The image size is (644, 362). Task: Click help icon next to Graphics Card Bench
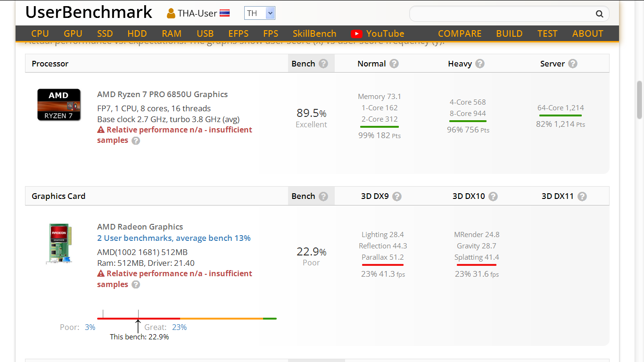click(x=323, y=196)
